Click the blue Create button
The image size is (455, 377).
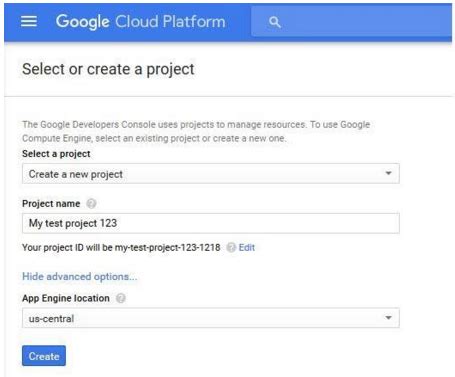[x=44, y=356]
